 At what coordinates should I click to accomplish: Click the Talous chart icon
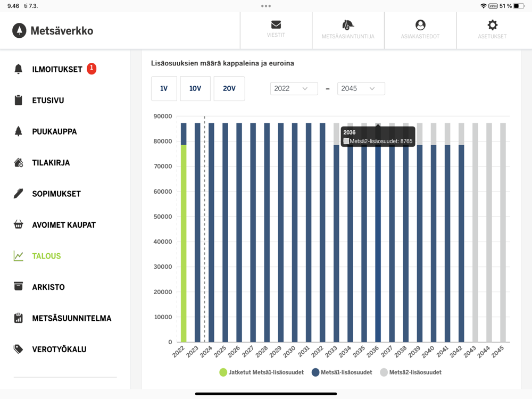(x=18, y=256)
